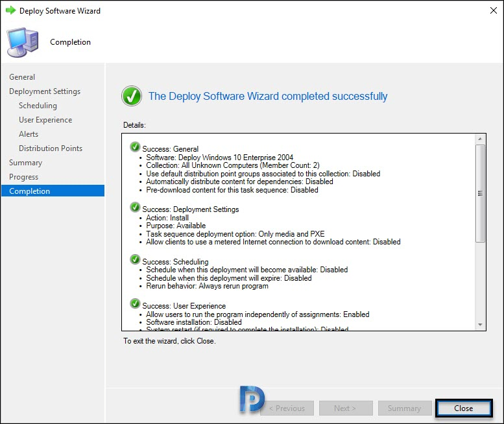
Task: Click 'Schedule when this deployment will become available' line
Action: 247,270
